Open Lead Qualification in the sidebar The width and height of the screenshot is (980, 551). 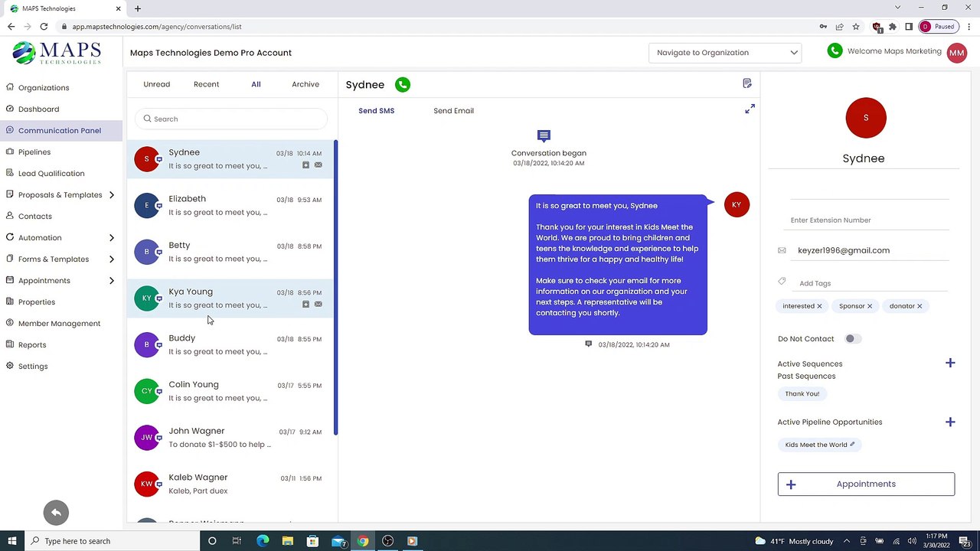point(51,174)
